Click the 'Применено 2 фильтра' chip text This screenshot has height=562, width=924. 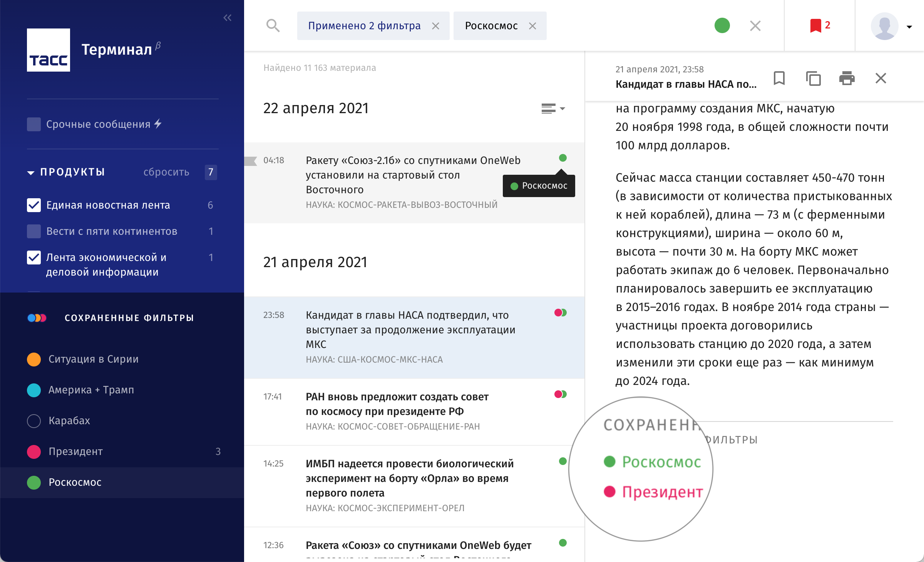364,26
